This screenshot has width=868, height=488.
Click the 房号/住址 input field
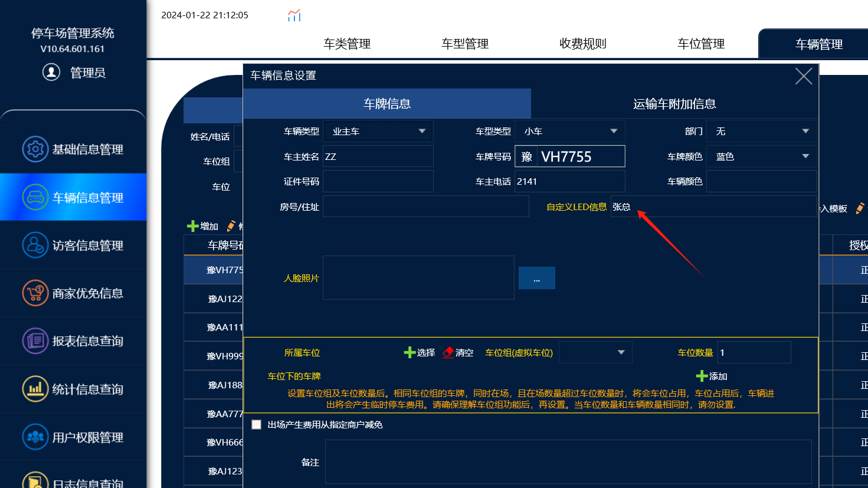pyautogui.click(x=426, y=207)
